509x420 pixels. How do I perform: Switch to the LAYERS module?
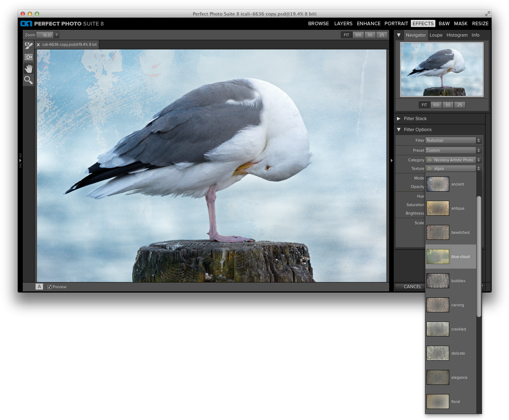coord(343,23)
